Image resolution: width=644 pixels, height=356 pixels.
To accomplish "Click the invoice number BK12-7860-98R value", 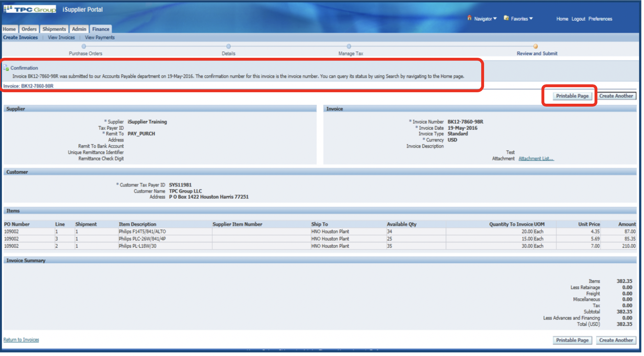I will (x=465, y=122).
